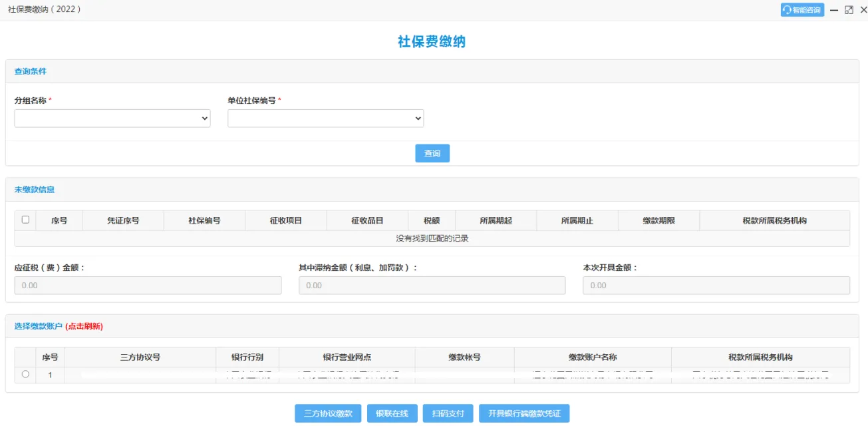This screenshot has width=868, height=426.
Task: Expand the 分组名称 dropdown
Action: point(112,118)
